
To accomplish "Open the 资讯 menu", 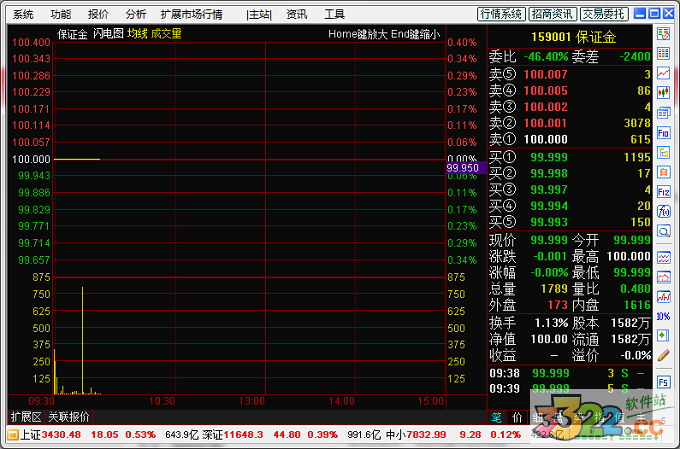I will click(297, 14).
